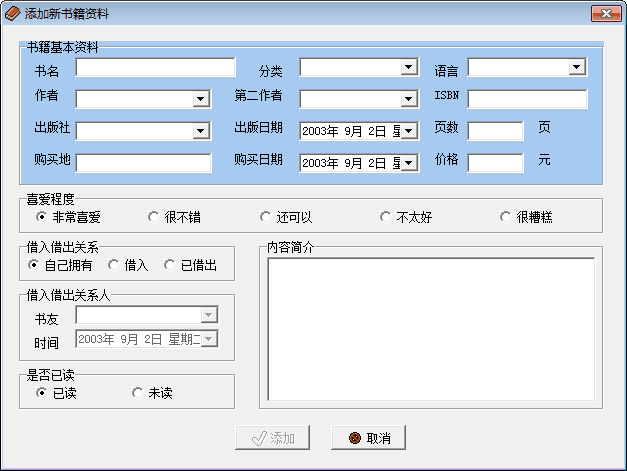Open the 作者 author dropdown list
The height and width of the screenshot is (471, 627).
click(200, 99)
